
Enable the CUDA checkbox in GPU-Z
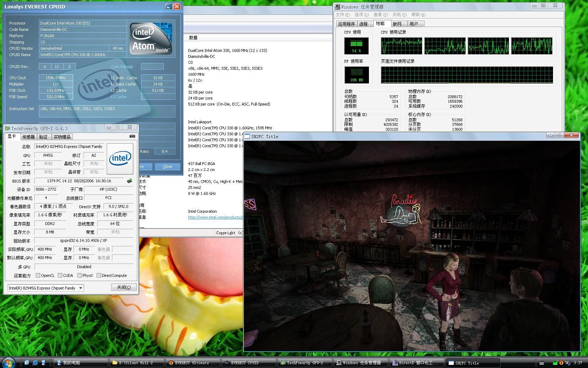point(60,275)
